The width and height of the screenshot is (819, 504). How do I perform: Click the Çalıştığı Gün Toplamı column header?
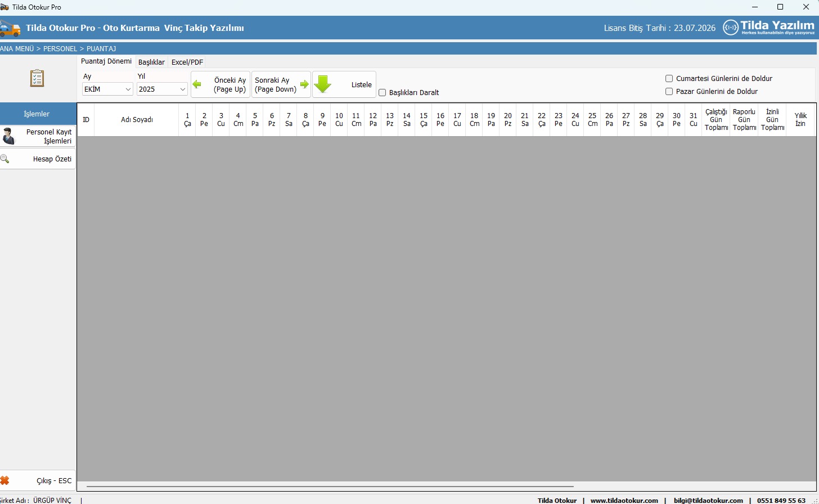click(x=716, y=120)
